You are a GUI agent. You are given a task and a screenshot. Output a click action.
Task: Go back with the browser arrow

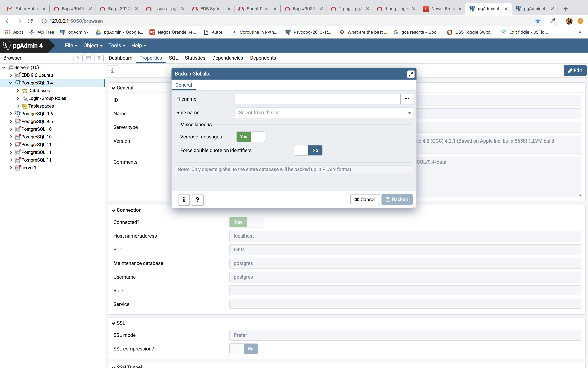click(x=8, y=21)
